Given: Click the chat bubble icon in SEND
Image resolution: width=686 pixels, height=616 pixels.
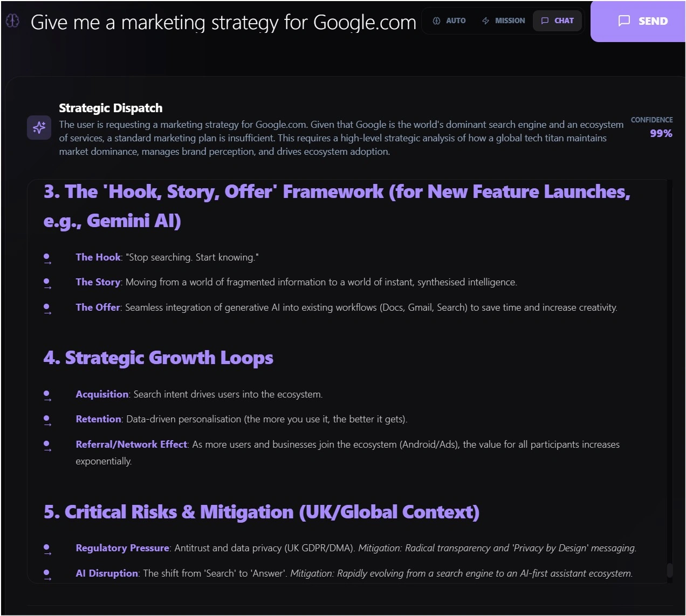Looking at the screenshot, I should click(x=624, y=21).
